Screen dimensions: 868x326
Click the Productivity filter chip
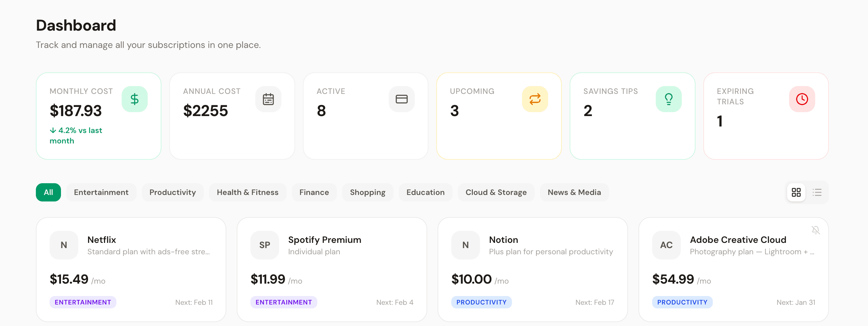pyautogui.click(x=172, y=192)
